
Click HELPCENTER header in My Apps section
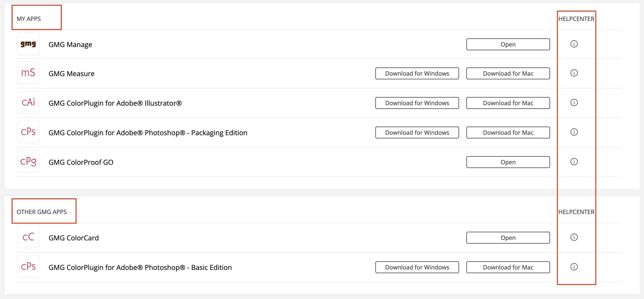click(576, 19)
